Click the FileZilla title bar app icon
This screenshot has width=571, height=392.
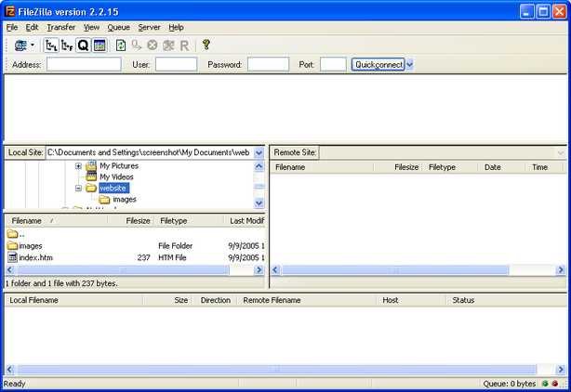pos(10,11)
